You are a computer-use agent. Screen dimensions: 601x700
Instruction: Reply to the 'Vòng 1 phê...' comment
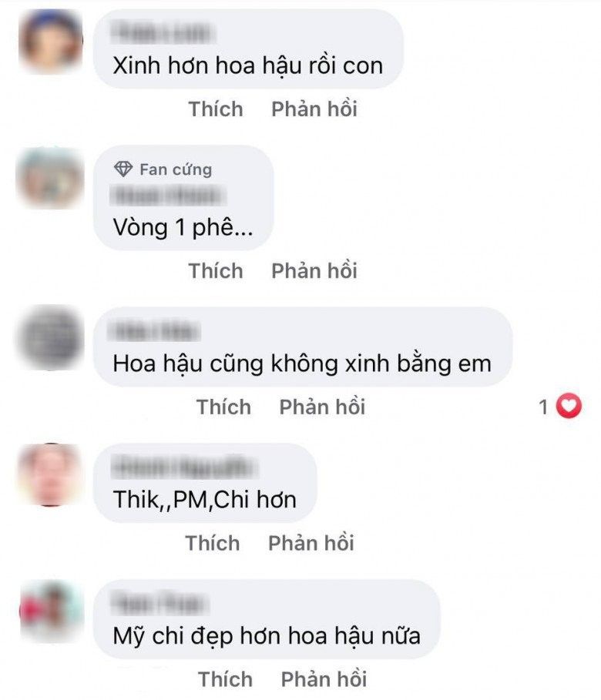click(314, 270)
